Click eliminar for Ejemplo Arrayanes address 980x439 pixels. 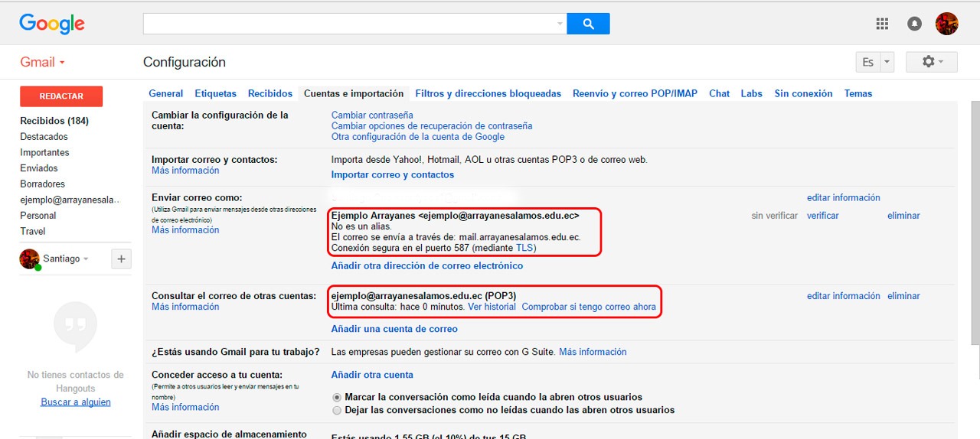point(903,216)
